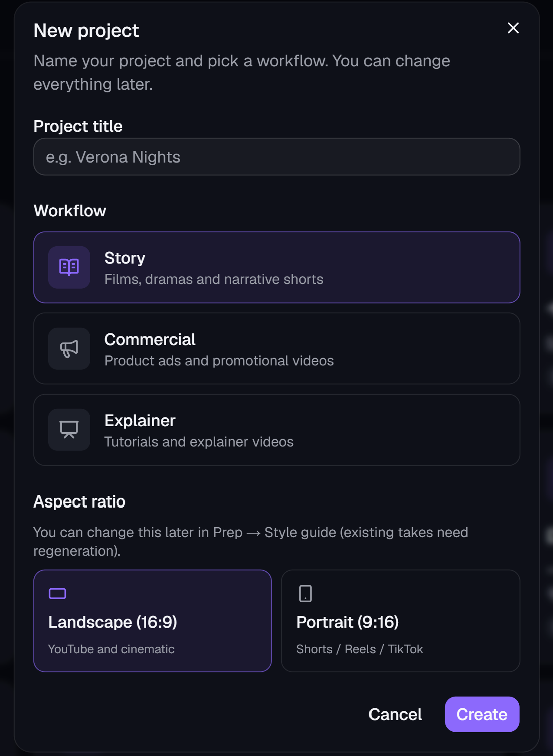Viewport: 553px width, 756px height.
Task: Click the megaphone Commercial icon
Action: tap(69, 349)
